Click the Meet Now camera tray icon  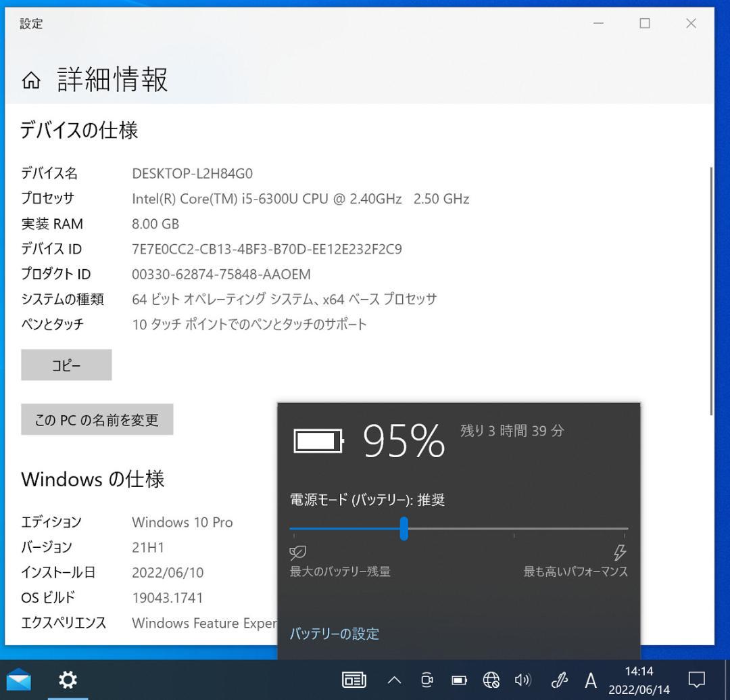[x=427, y=680]
